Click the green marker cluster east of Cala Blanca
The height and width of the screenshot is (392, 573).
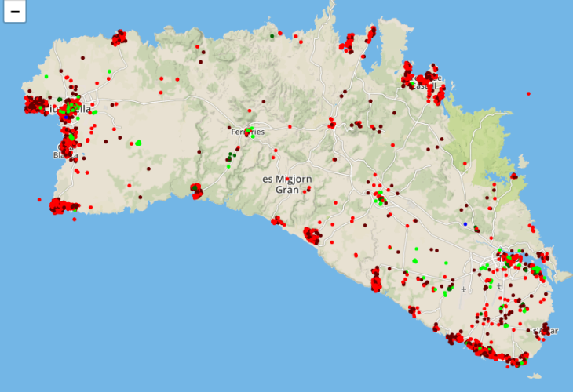tap(138, 143)
